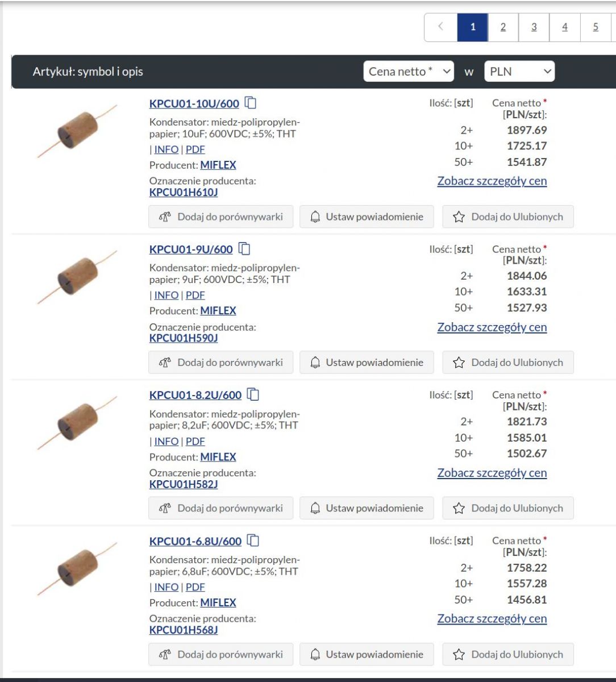
Task: Open the INFO link for KPCU01-6.8U/600
Action: (x=167, y=587)
